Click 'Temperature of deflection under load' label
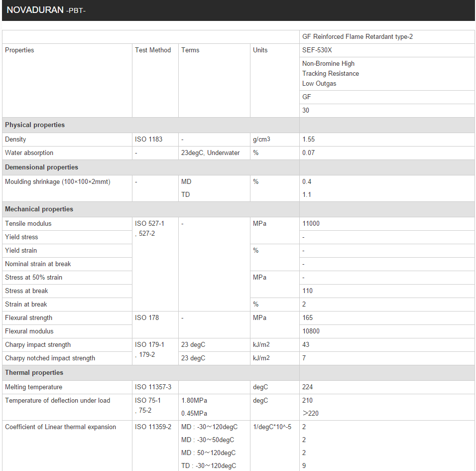Image resolution: width=476 pixels, height=471 pixels. tap(57, 401)
